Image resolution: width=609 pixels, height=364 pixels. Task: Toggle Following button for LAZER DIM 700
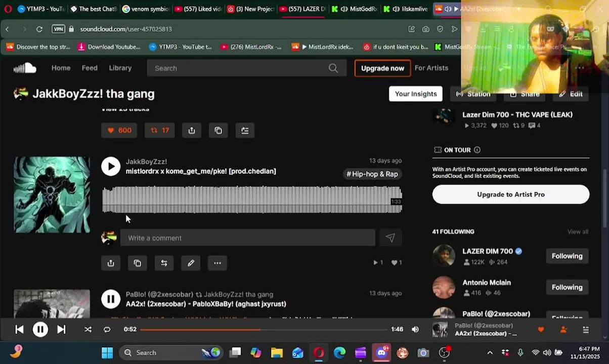(567, 256)
